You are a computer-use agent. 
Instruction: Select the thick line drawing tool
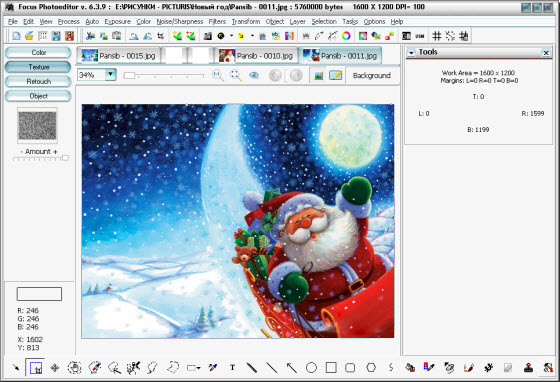251,367
